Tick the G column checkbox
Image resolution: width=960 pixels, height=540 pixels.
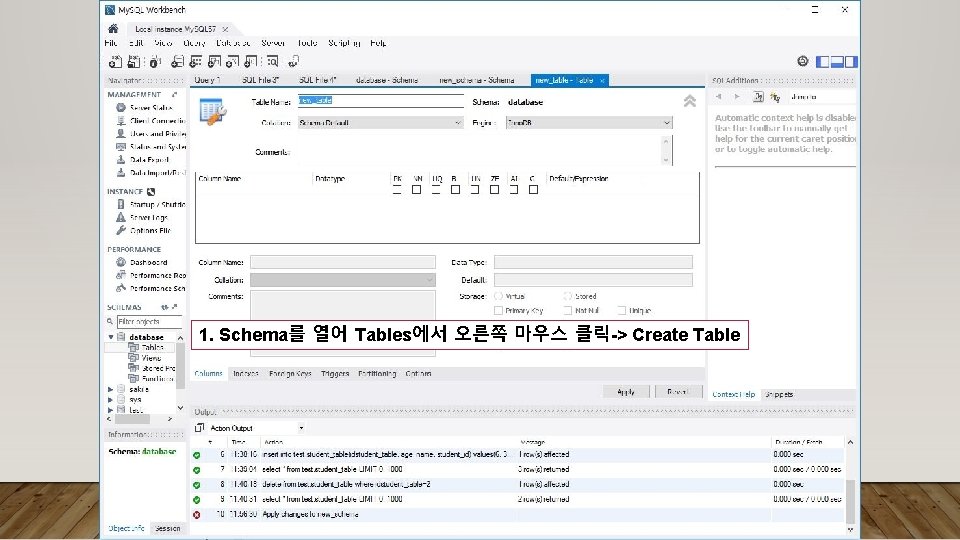533,190
